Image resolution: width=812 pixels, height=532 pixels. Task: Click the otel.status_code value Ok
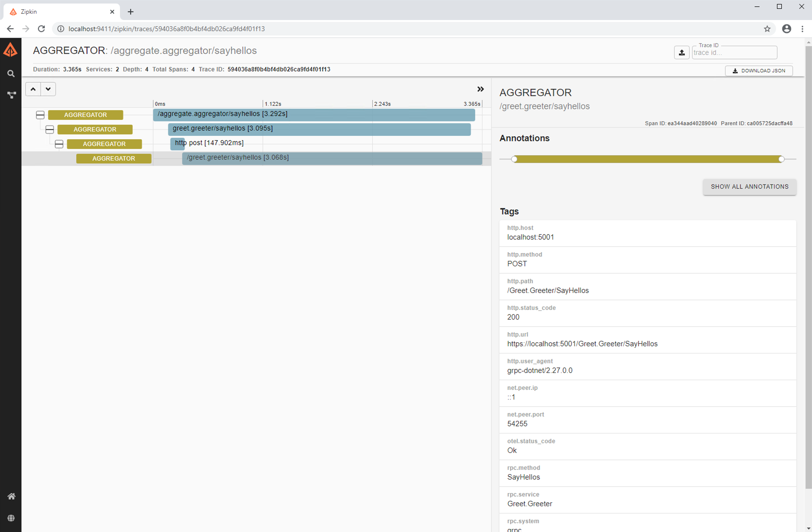tap(512, 451)
